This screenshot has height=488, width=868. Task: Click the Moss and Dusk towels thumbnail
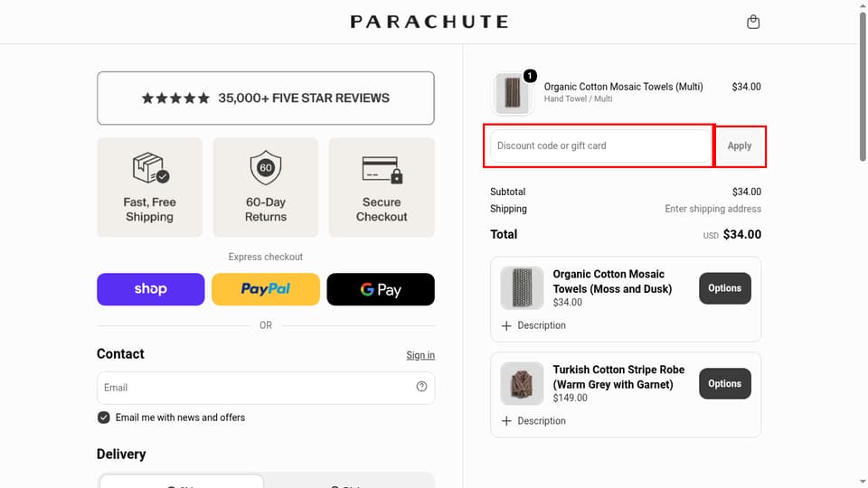coord(522,287)
